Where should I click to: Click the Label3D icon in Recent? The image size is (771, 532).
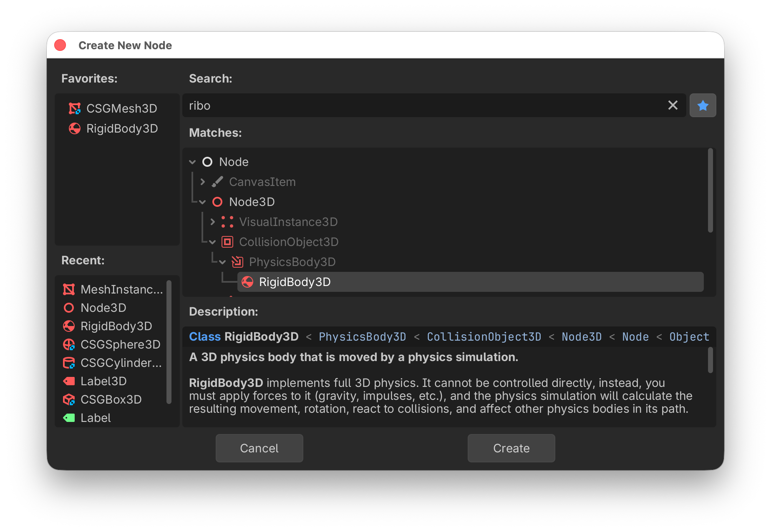(x=69, y=381)
